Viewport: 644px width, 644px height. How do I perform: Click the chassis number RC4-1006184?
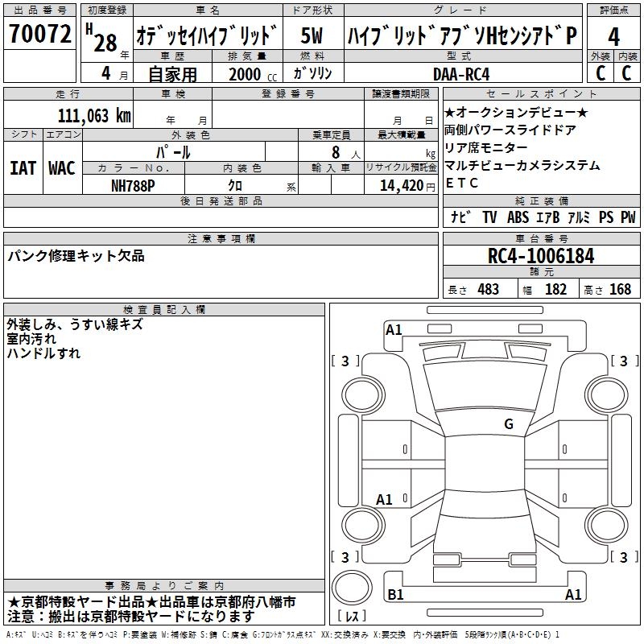coord(541,256)
